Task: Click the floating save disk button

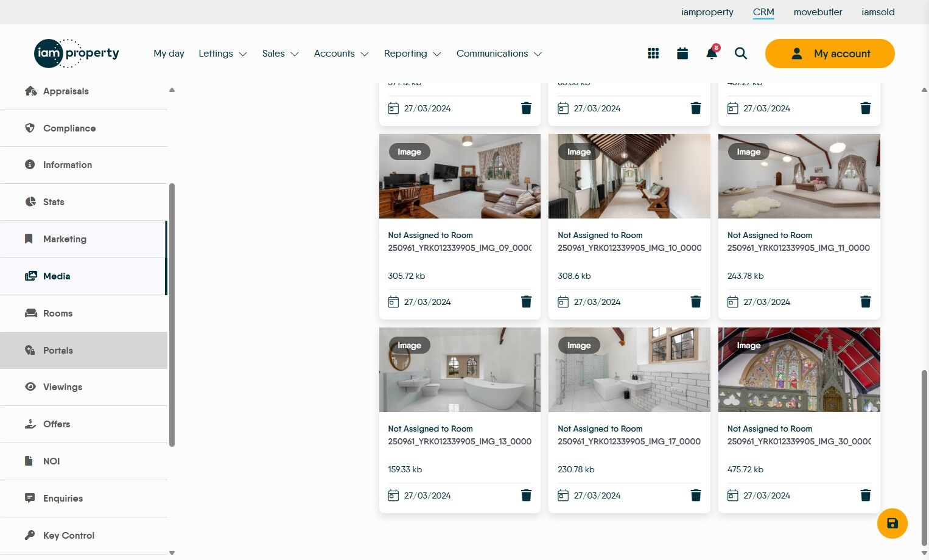Action: (x=892, y=523)
